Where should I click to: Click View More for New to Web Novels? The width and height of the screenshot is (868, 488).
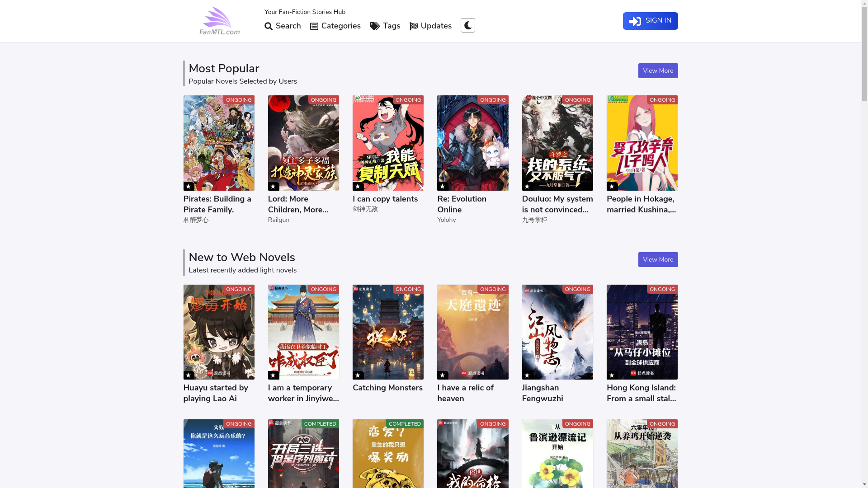(x=658, y=260)
